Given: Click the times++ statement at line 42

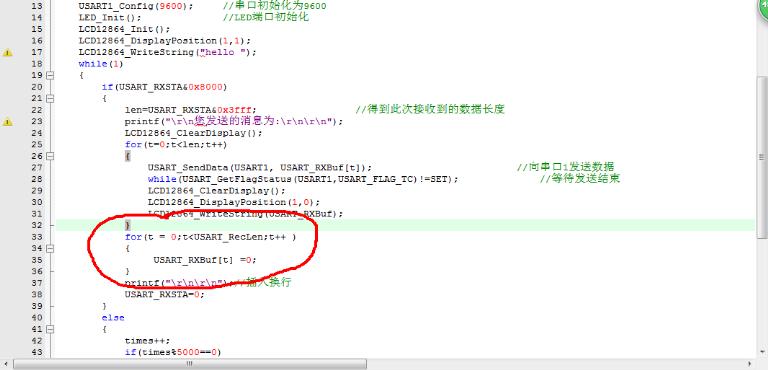Looking at the screenshot, I should pyautogui.click(x=147, y=341).
